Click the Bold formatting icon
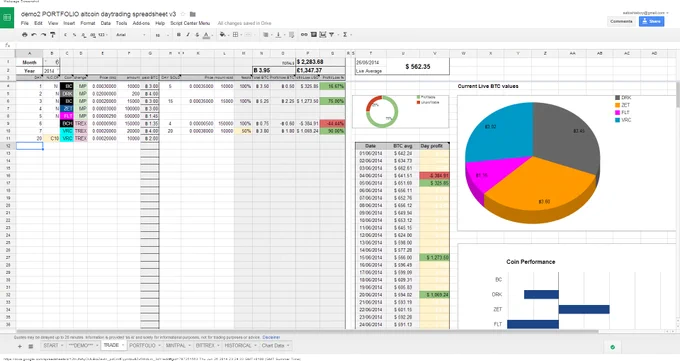Viewport: 680px width, 361px height. [178, 35]
